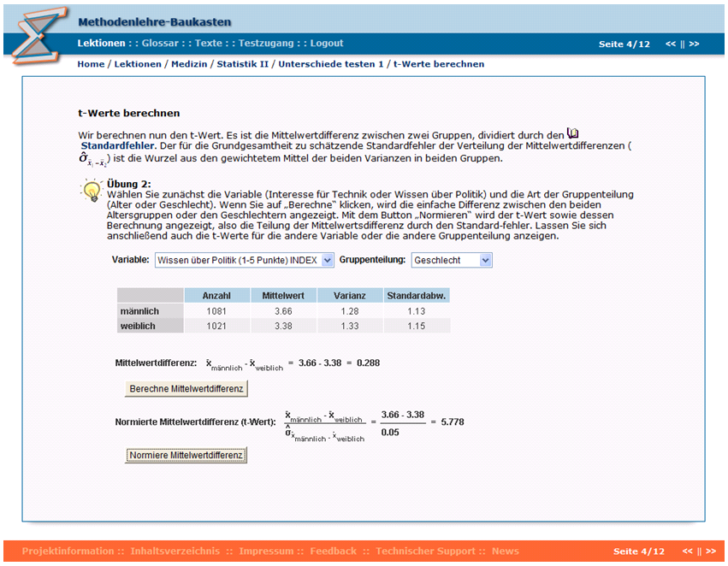
Task: Click the difference result 0.288
Action: pos(368,363)
